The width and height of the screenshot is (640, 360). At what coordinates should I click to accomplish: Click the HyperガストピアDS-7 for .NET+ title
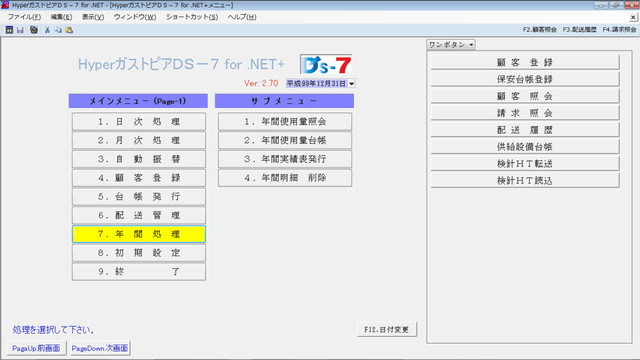[181, 64]
